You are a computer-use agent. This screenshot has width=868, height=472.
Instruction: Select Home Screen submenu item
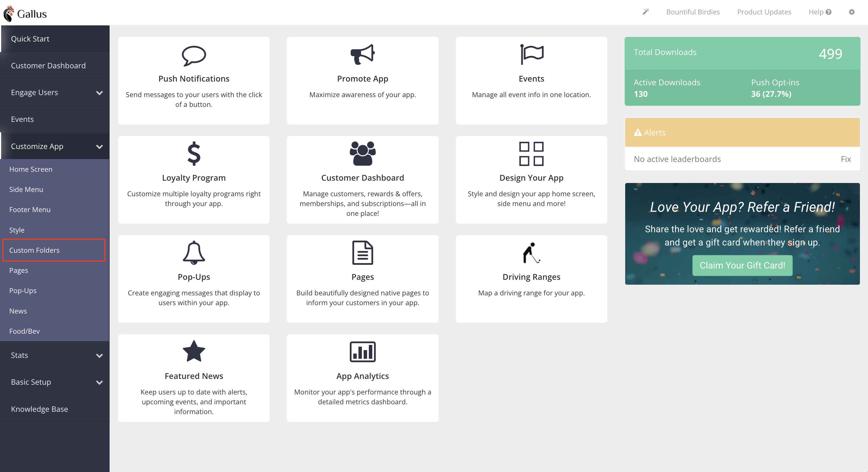55,169
